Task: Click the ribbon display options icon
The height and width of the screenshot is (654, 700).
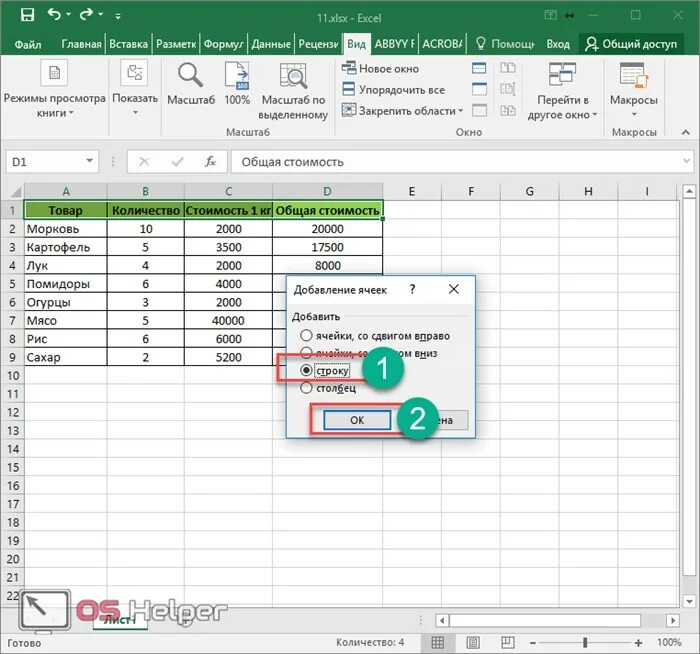Action: pos(550,15)
